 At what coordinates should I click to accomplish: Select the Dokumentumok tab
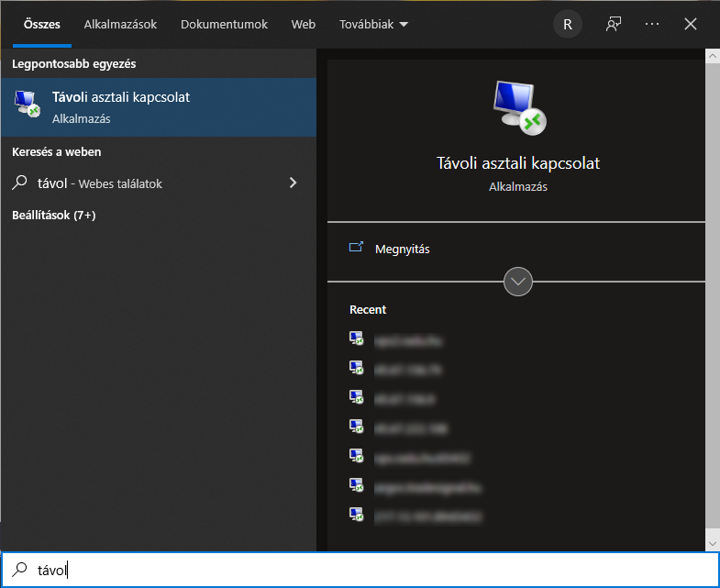point(224,25)
